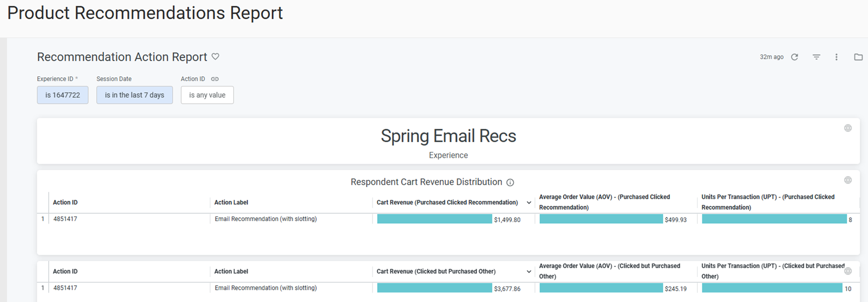Click the info icon beside Respondent Cart Revenue Distribution
868x302 pixels.
[x=510, y=183]
